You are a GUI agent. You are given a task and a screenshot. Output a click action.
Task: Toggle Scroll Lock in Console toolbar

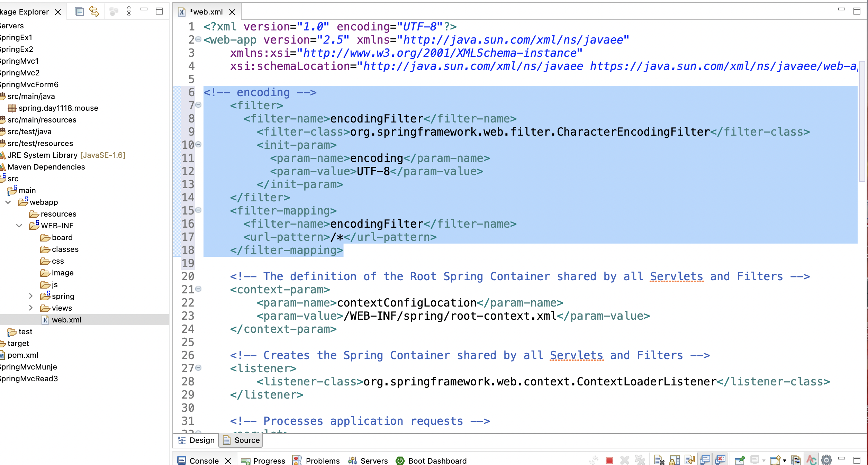(x=674, y=460)
